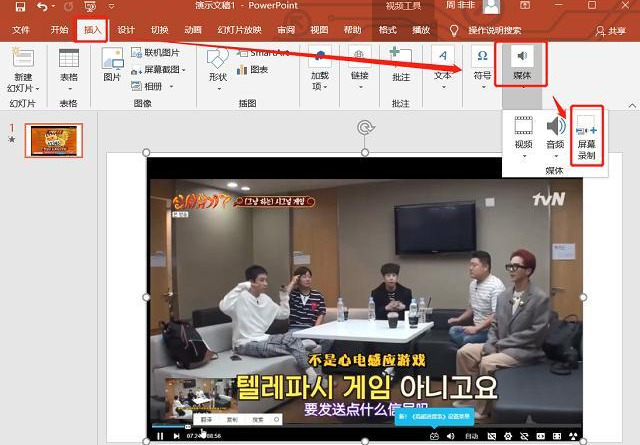Click 复制 in the video popup
The image size is (640, 445).
click(232, 420)
